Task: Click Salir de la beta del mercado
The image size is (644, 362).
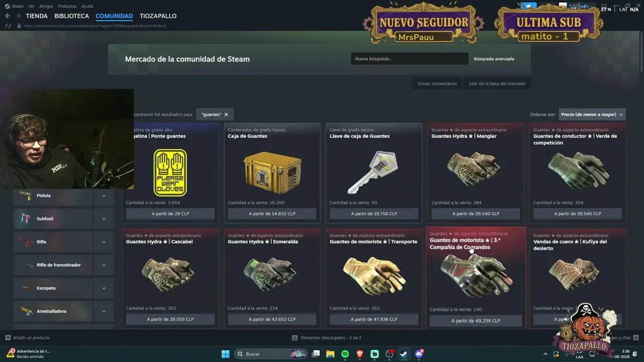Action: [497, 83]
